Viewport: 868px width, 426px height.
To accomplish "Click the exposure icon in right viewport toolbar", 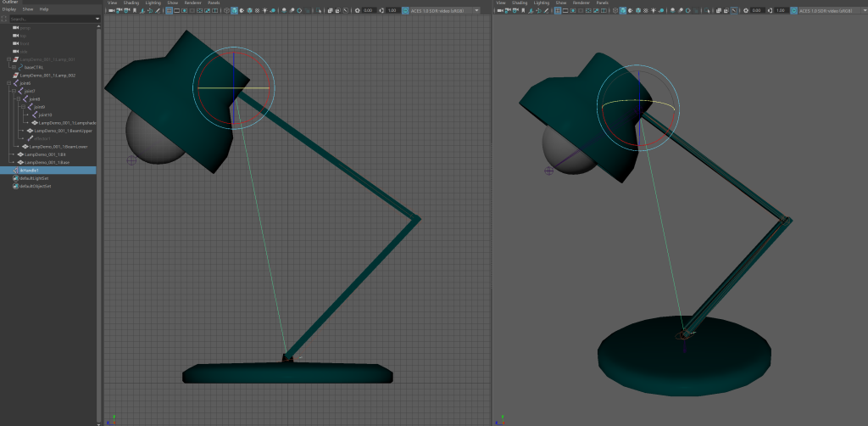I will [746, 10].
